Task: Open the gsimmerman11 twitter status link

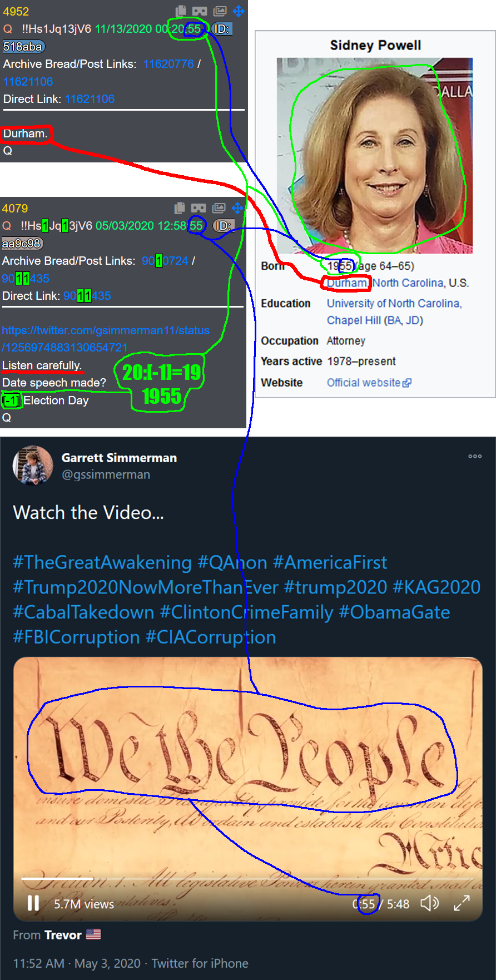Action: pyautogui.click(x=106, y=339)
